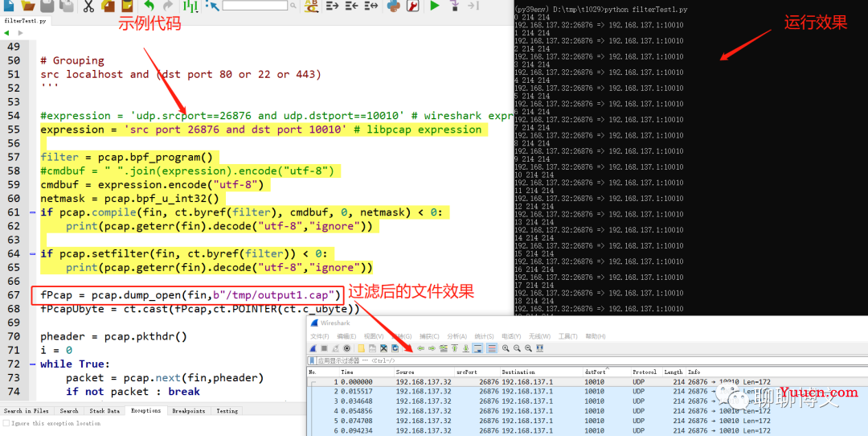
Task: Click the open folder icon in IDE toolbar
Action: click(x=27, y=6)
